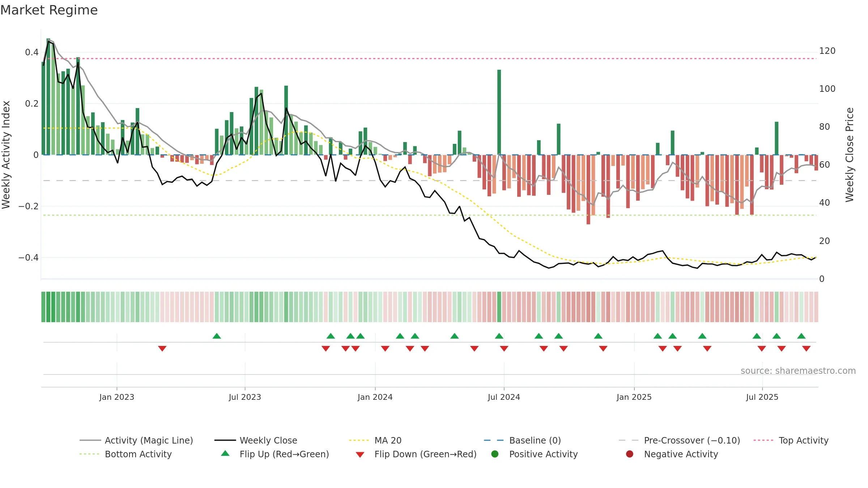Click the Negative Activity red circle legend icon
The height and width of the screenshot is (488, 868).
tap(630, 454)
